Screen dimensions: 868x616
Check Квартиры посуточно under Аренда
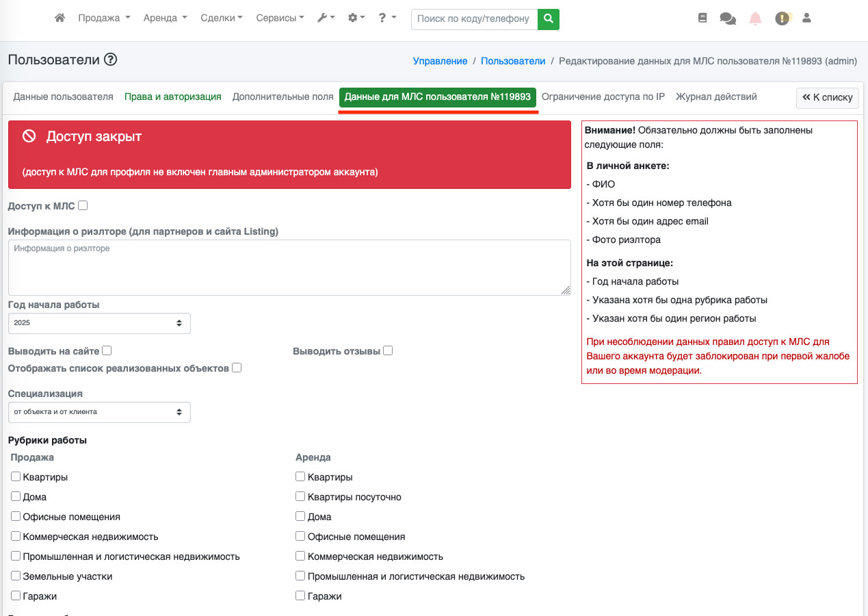point(300,496)
